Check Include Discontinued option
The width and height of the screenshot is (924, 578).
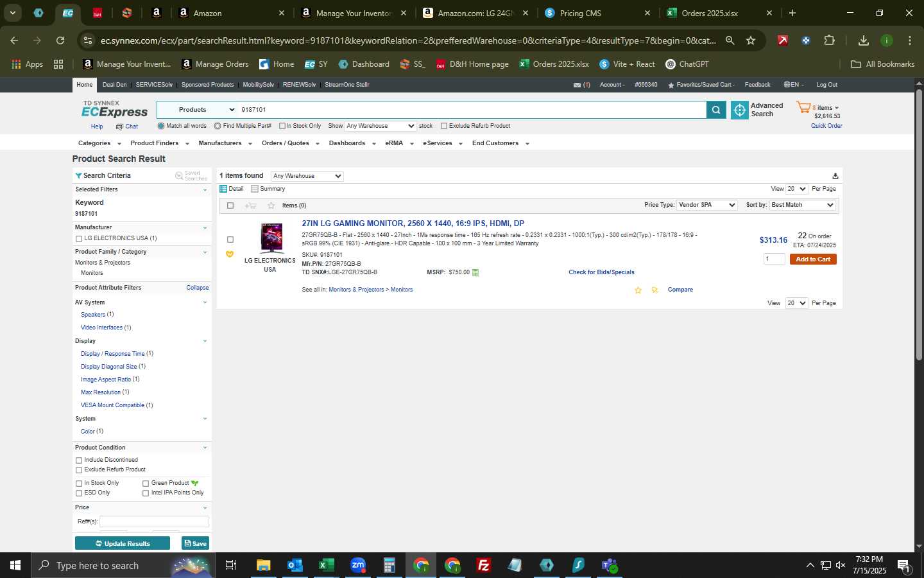tap(79, 460)
